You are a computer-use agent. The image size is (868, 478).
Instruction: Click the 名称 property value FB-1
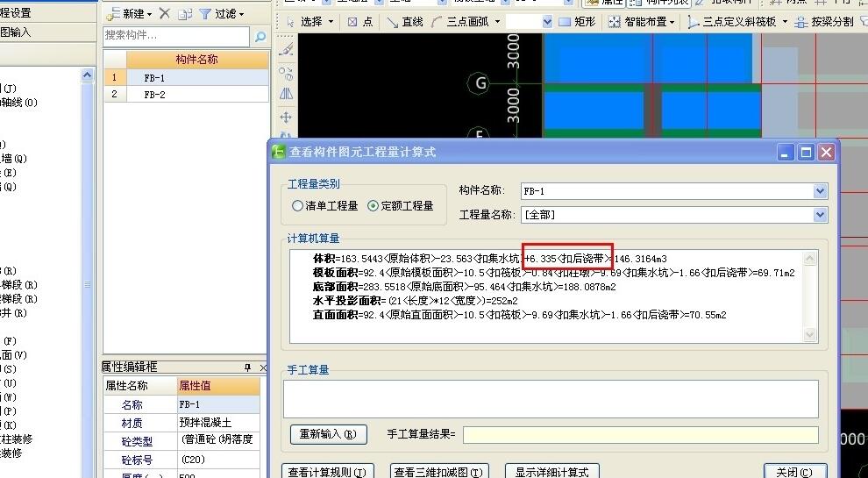point(218,404)
